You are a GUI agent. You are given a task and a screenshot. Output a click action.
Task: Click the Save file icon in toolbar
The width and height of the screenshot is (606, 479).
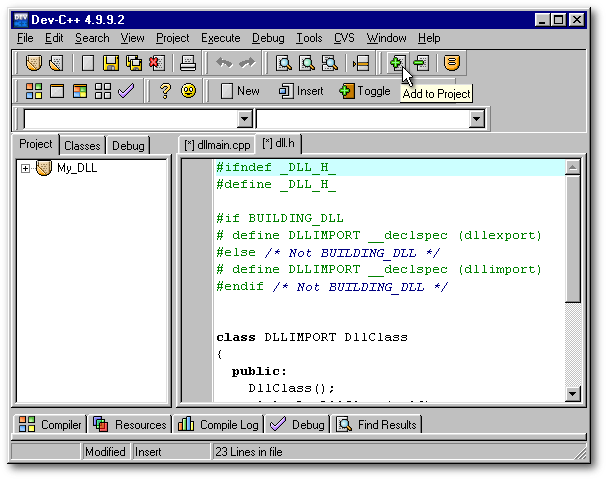tap(111, 63)
